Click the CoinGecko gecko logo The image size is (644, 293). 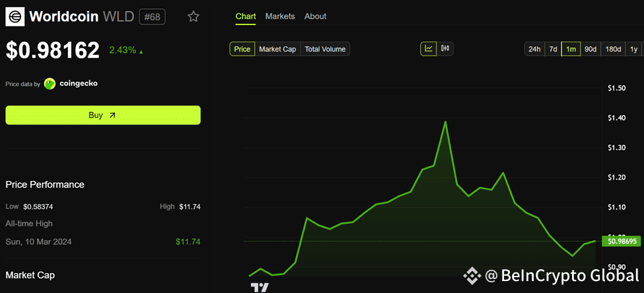coord(50,83)
